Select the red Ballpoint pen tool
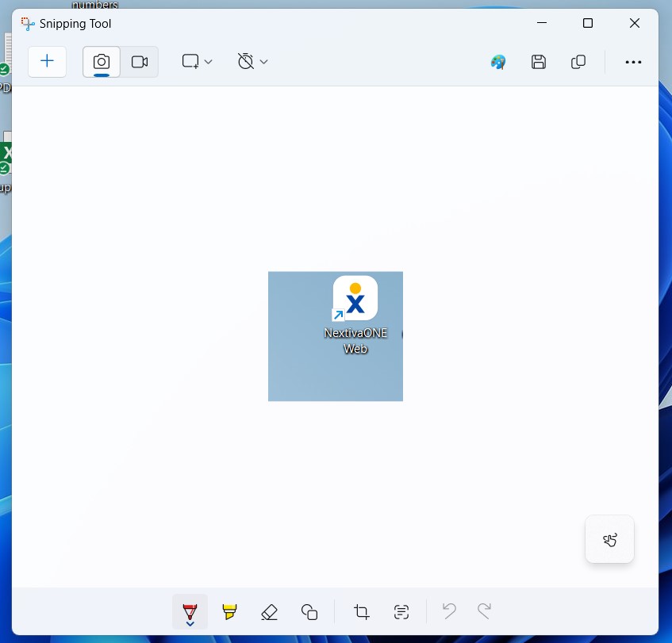 pos(190,610)
